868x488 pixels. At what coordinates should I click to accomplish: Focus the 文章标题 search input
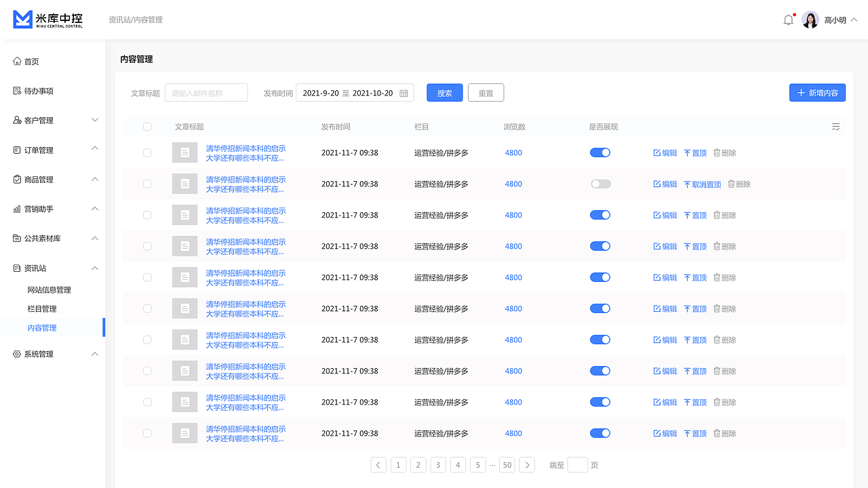click(206, 93)
